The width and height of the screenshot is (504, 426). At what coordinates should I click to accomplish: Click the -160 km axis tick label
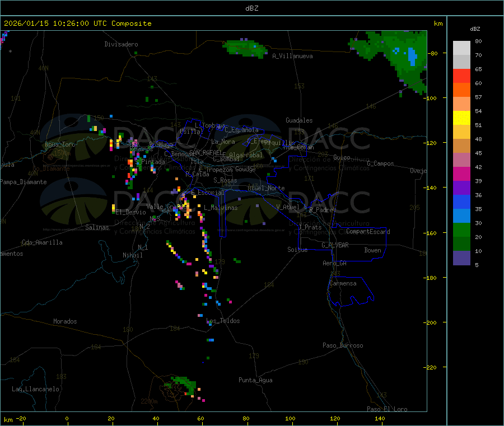pyautogui.click(x=431, y=233)
